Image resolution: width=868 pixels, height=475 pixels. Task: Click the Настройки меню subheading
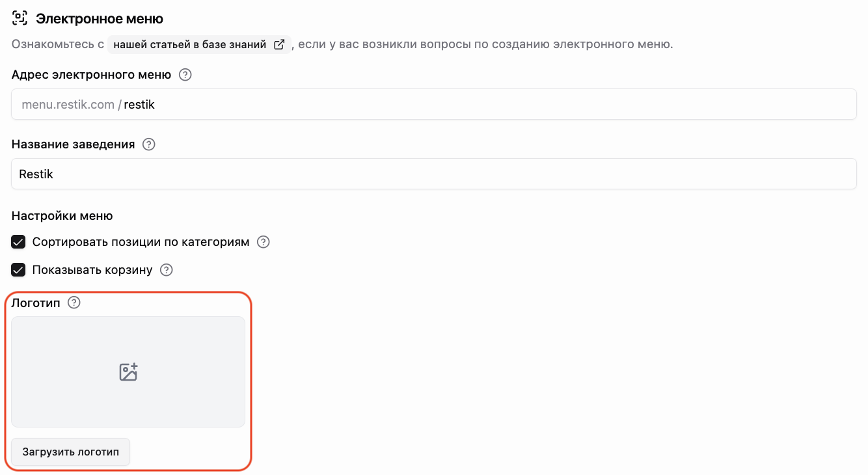pyautogui.click(x=62, y=215)
